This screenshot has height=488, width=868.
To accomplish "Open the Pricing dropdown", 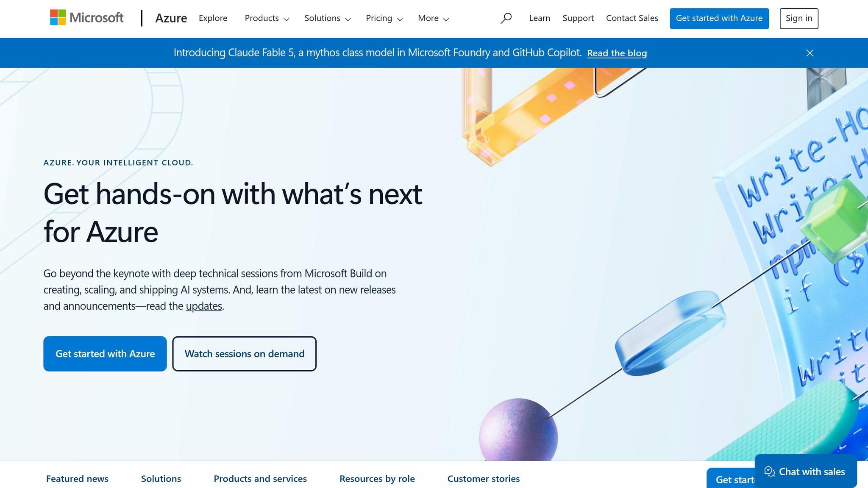I will point(384,18).
